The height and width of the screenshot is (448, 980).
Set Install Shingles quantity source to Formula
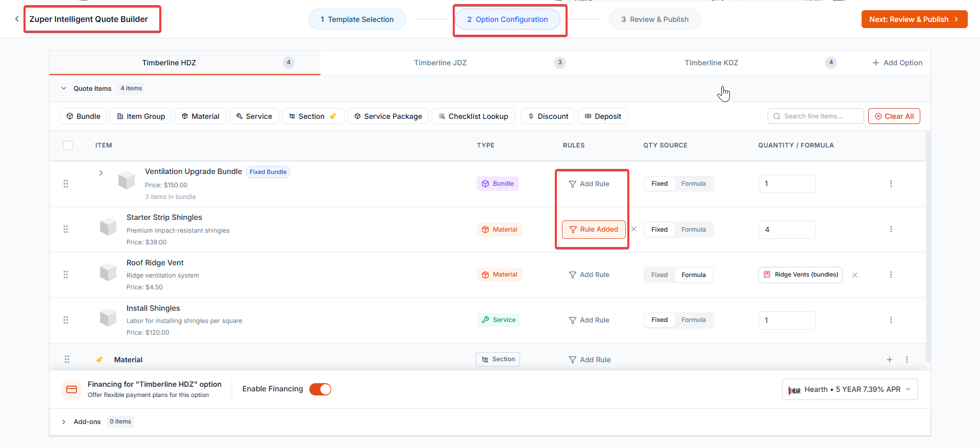click(x=694, y=320)
